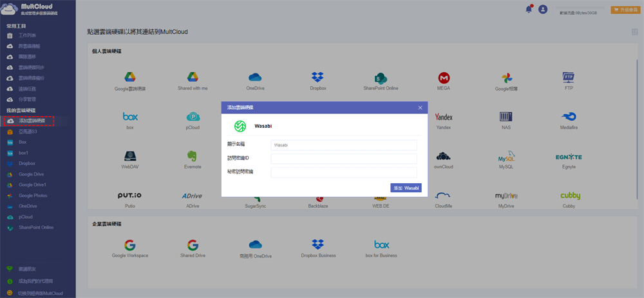Toggle the cloud list layout icon
This screenshot has height=298, width=644.
point(636,32)
